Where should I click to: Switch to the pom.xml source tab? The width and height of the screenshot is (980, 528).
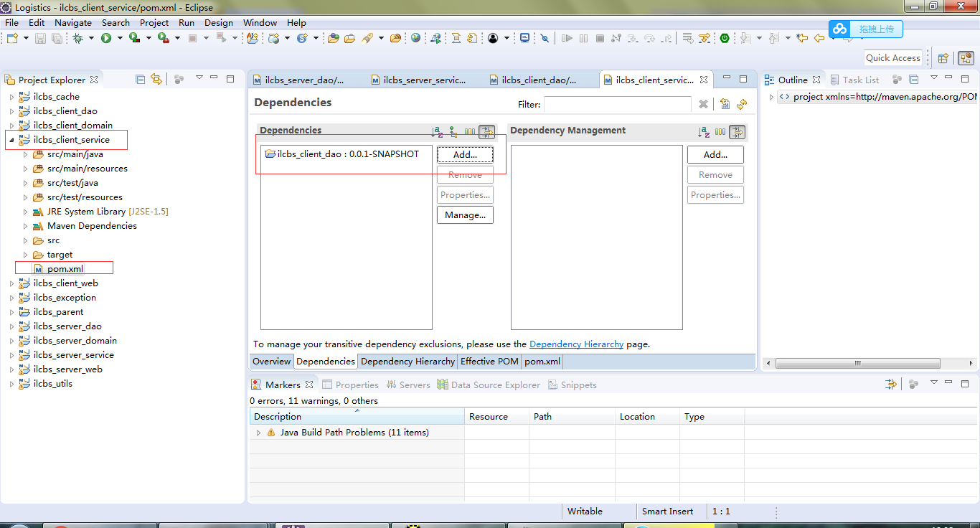pos(542,362)
